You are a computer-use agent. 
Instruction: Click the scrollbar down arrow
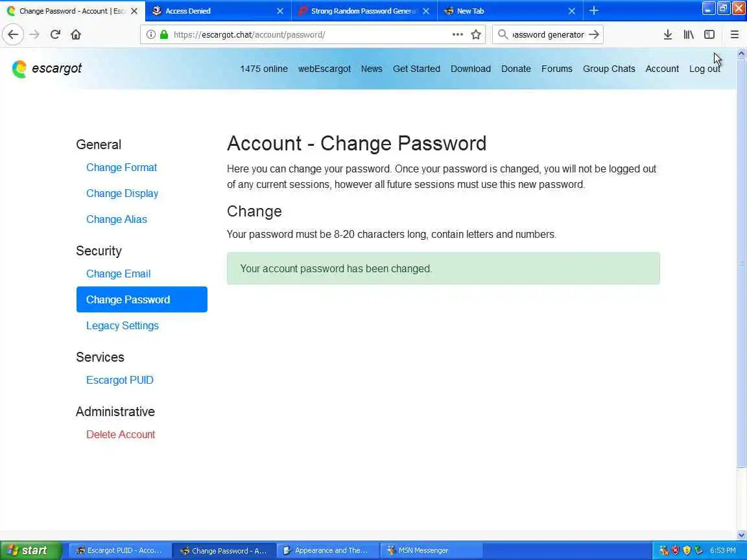[x=741, y=535]
